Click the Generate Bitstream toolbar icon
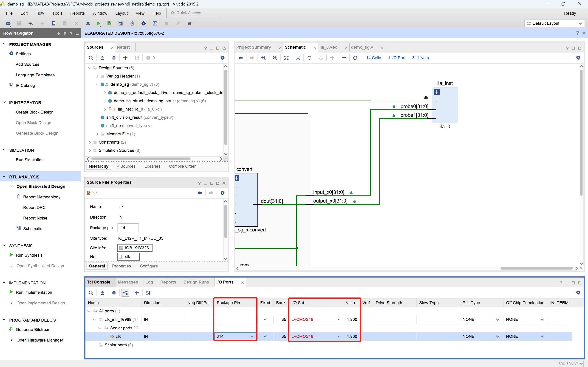Screen dimensions: 588x367 pos(109,24)
